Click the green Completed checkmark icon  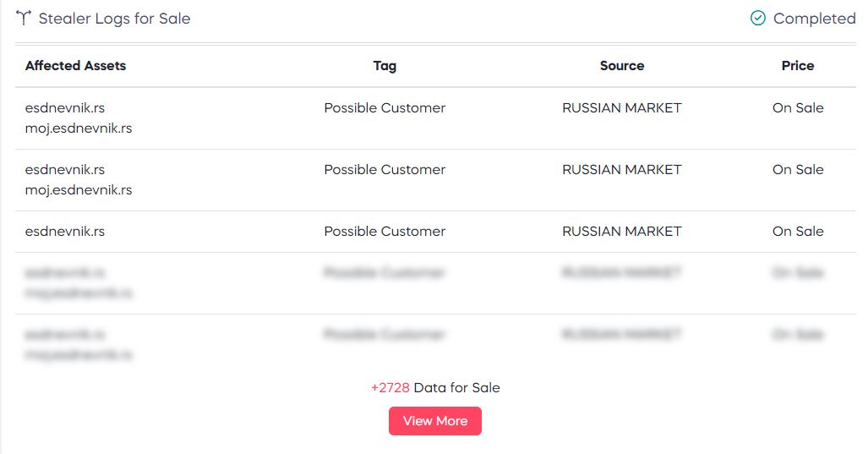[758, 19]
